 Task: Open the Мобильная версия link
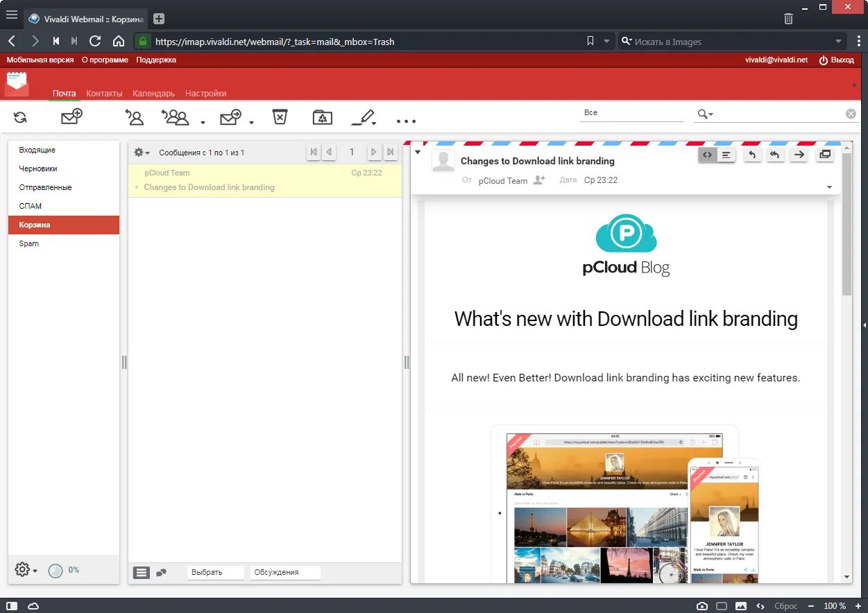(x=40, y=60)
